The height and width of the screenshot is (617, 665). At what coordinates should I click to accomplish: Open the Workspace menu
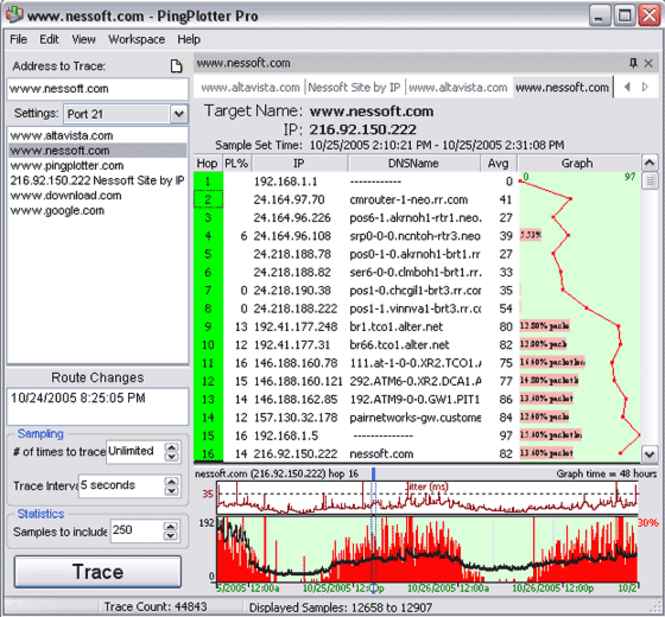point(137,39)
